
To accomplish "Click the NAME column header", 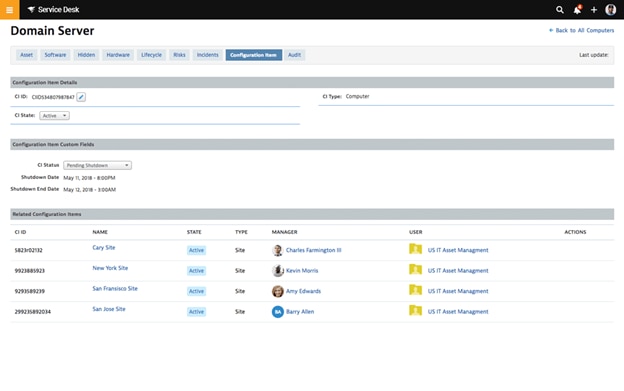I will [x=100, y=232].
